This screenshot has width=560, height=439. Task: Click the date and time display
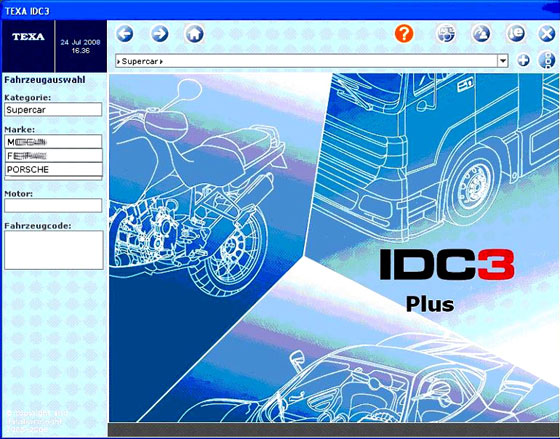point(80,46)
